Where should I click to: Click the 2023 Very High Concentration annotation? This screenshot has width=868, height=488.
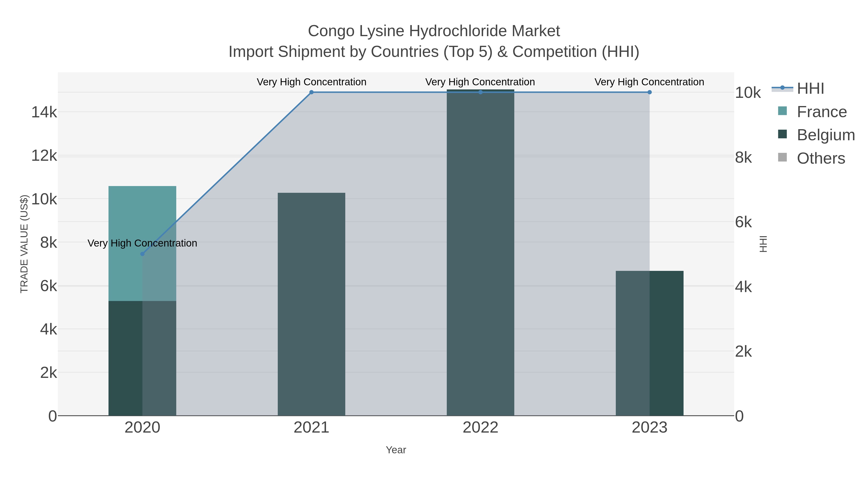pyautogui.click(x=649, y=82)
